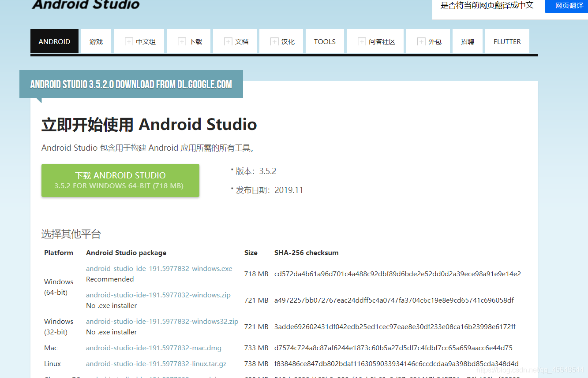Expand plus icon beside 文档
Image resolution: width=588 pixels, height=378 pixels.
point(228,41)
